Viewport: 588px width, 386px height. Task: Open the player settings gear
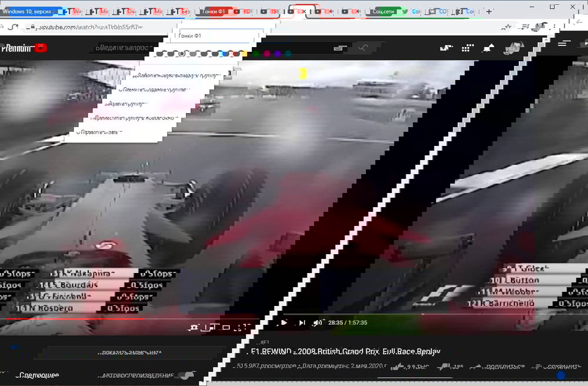[194, 327]
